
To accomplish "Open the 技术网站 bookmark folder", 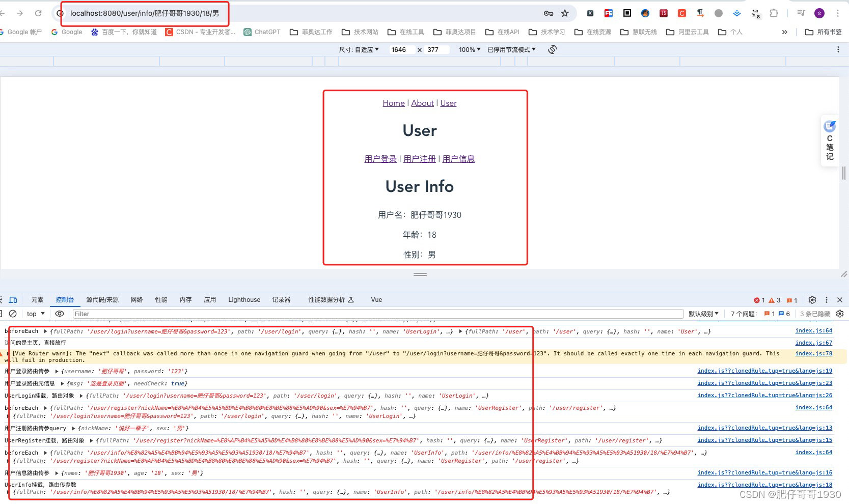I will [x=360, y=32].
